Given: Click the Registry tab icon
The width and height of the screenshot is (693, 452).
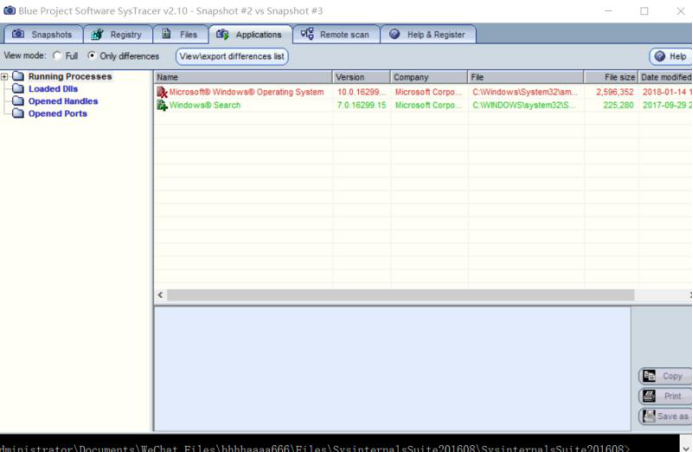Looking at the screenshot, I should [x=97, y=34].
